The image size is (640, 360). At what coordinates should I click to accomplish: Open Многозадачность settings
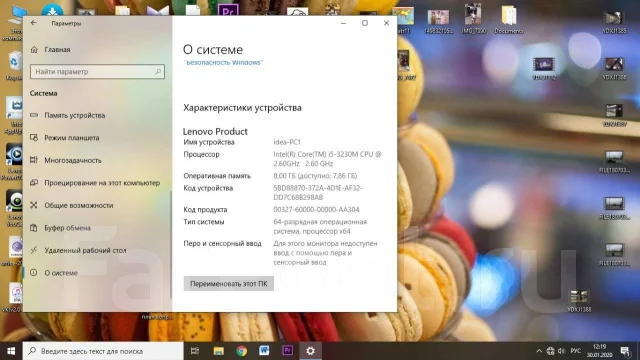coord(73,160)
